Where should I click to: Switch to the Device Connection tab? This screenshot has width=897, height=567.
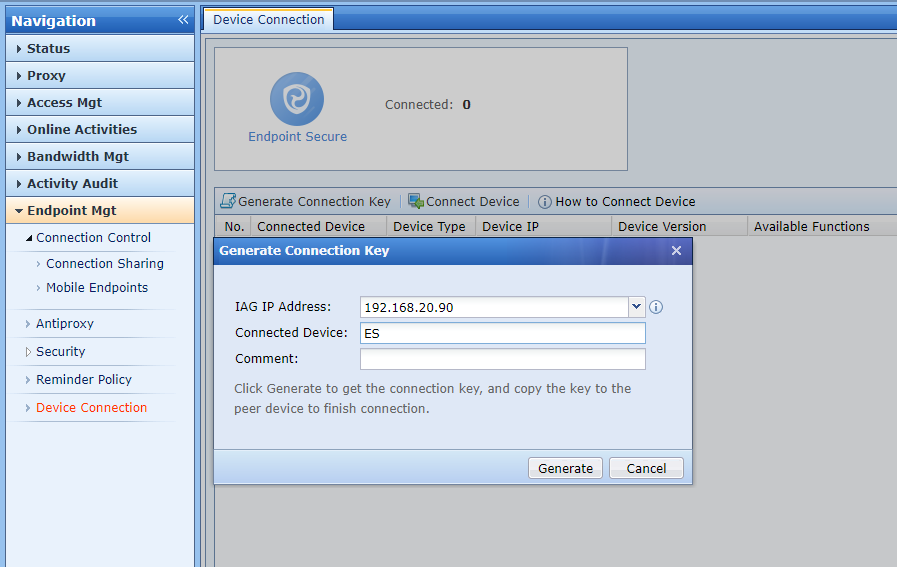(268, 19)
